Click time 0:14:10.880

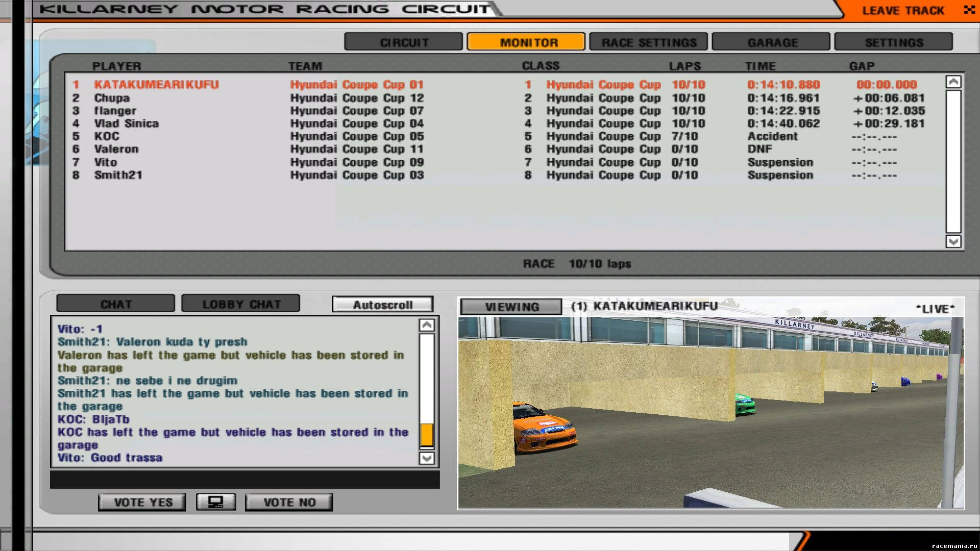(x=783, y=85)
